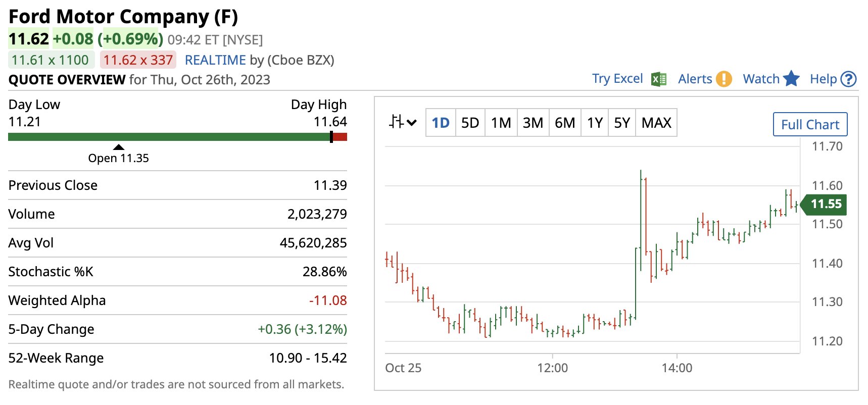Click the realtime quote disclaimer text

pos(176,384)
